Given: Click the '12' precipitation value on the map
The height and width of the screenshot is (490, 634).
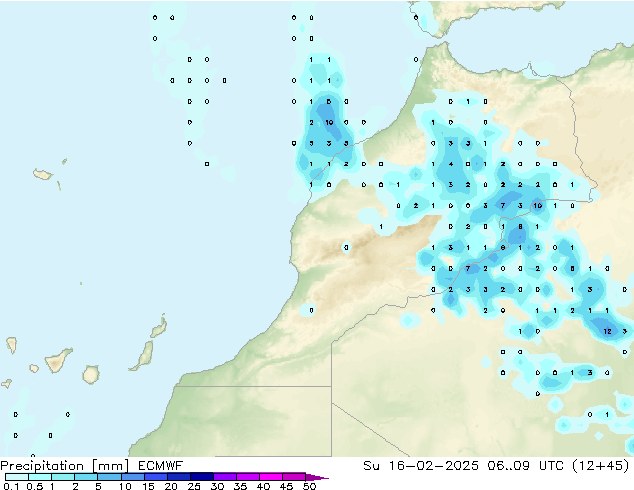Looking at the screenshot, I should 607,331.
